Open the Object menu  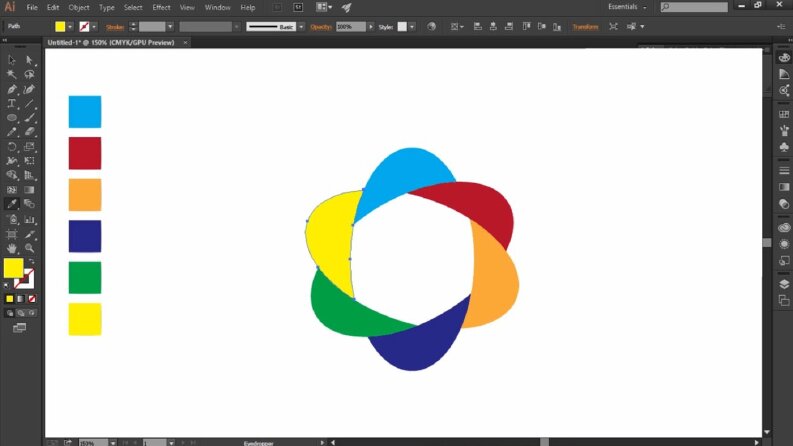click(x=79, y=8)
